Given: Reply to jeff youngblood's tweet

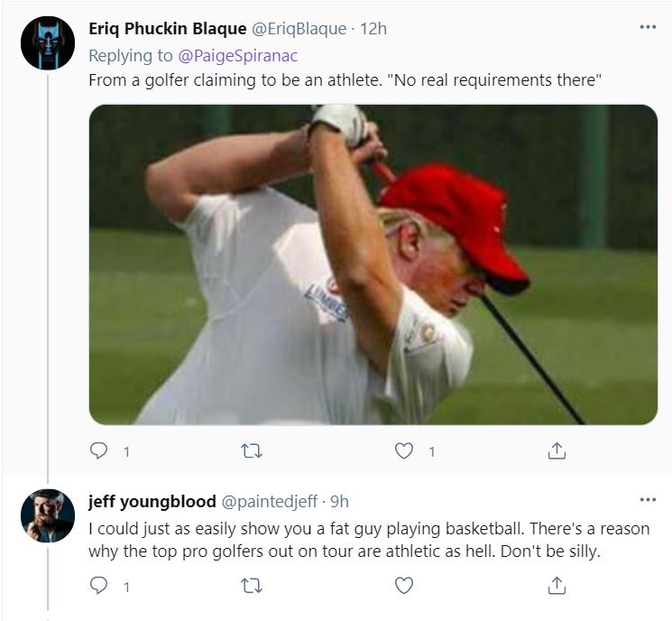Looking at the screenshot, I should [99, 587].
